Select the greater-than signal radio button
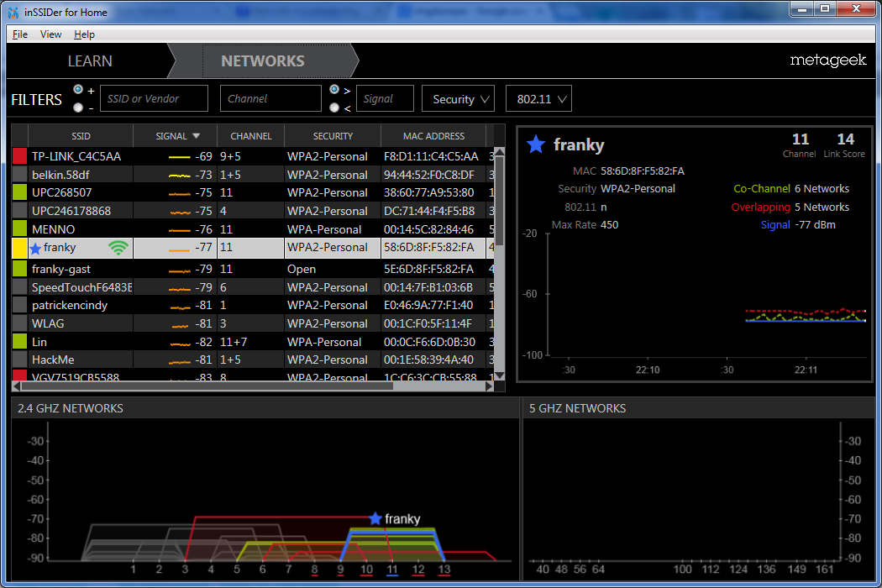 pos(334,90)
